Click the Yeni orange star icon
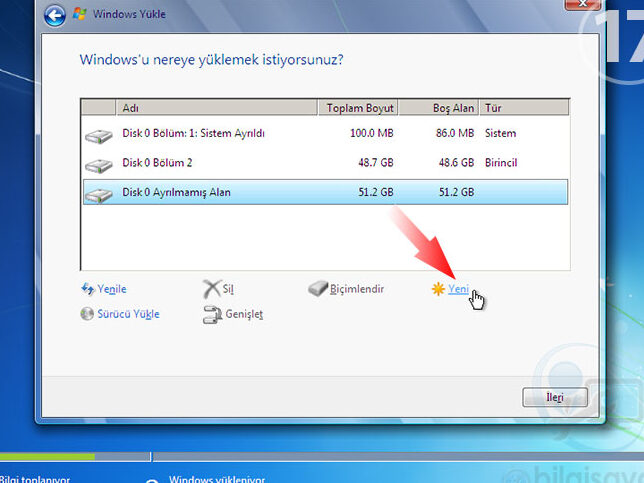Screen dimensions: 644x483 [438, 289]
